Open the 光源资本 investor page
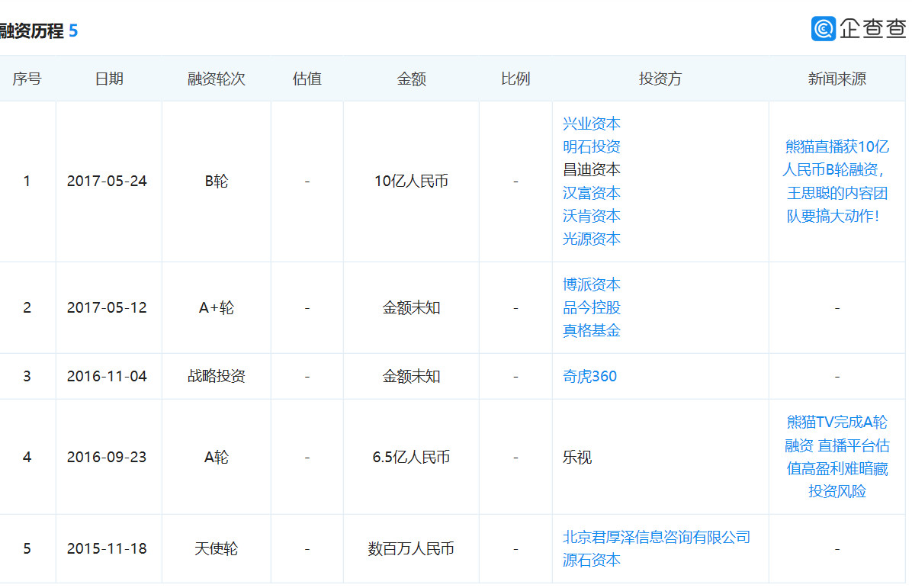The height and width of the screenshot is (588, 912). click(x=591, y=239)
